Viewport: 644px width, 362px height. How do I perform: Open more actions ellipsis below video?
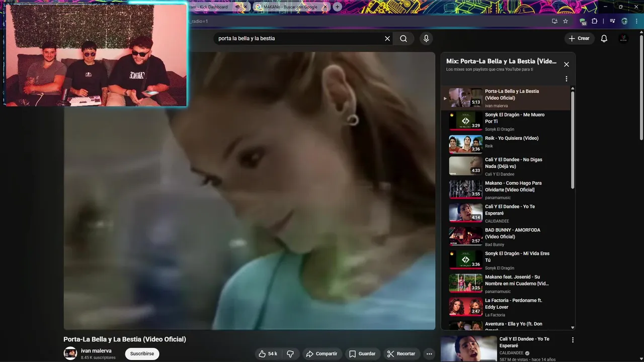429,354
